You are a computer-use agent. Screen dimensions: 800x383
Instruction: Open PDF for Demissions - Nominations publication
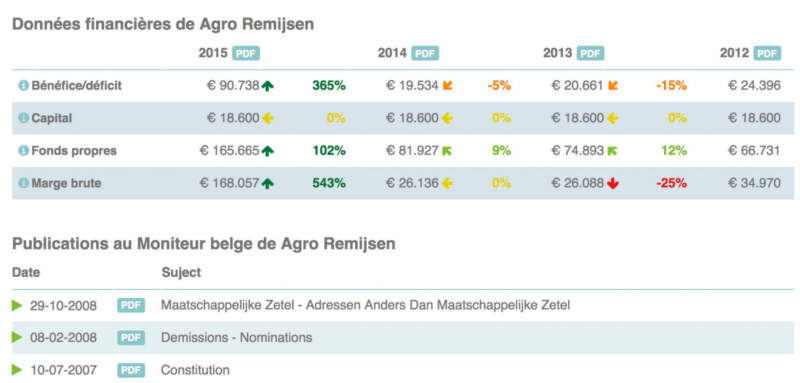[x=131, y=338]
